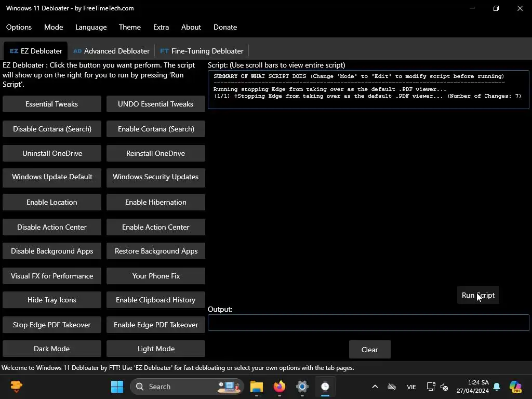The width and height of the screenshot is (532, 399).
Task: Click the Enable Hibernation button
Action: pyautogui.click(x=155, y=202)
